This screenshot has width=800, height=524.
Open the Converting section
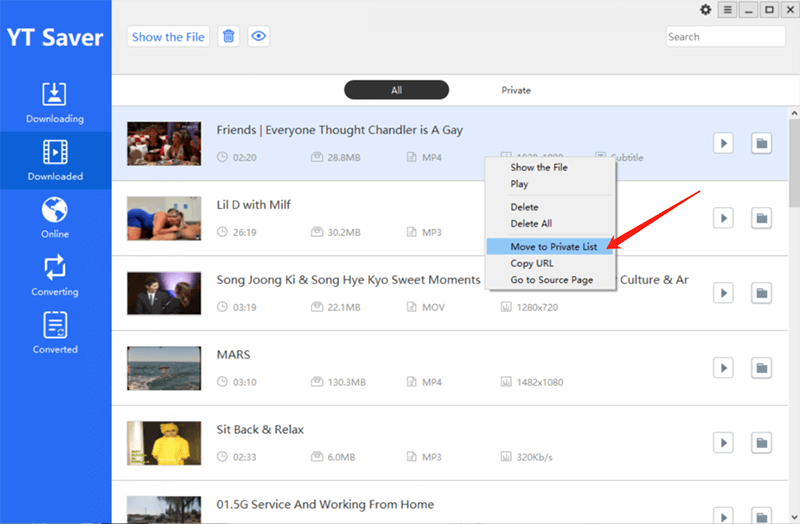55,275
